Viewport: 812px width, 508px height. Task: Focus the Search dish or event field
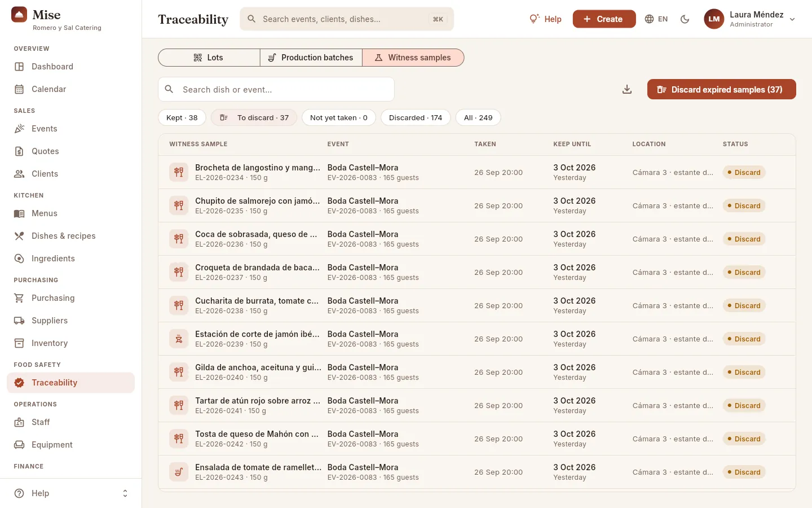click(276, 89)
